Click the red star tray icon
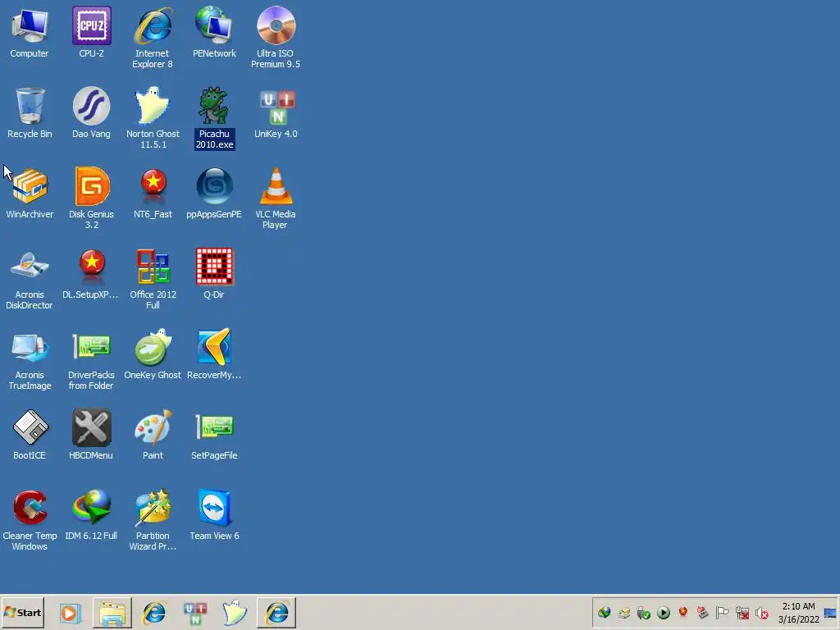This screenshot has width=840, height=630. click(x=683, y=612)
